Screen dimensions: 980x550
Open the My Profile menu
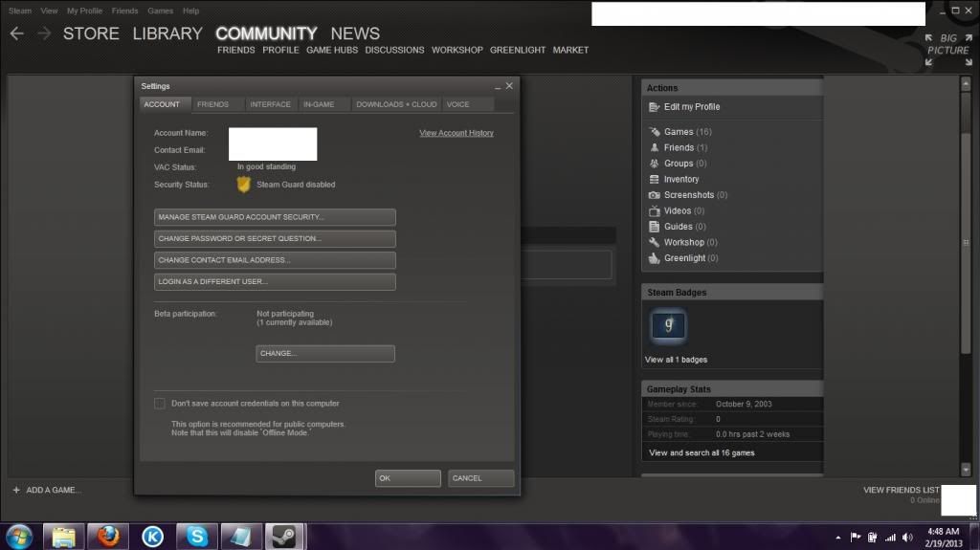pos(84,11)
